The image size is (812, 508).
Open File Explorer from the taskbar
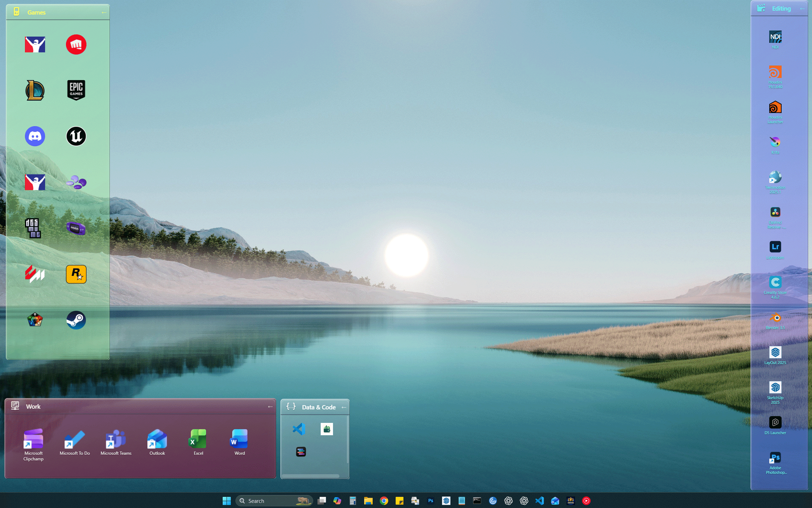tap(369, 501)
